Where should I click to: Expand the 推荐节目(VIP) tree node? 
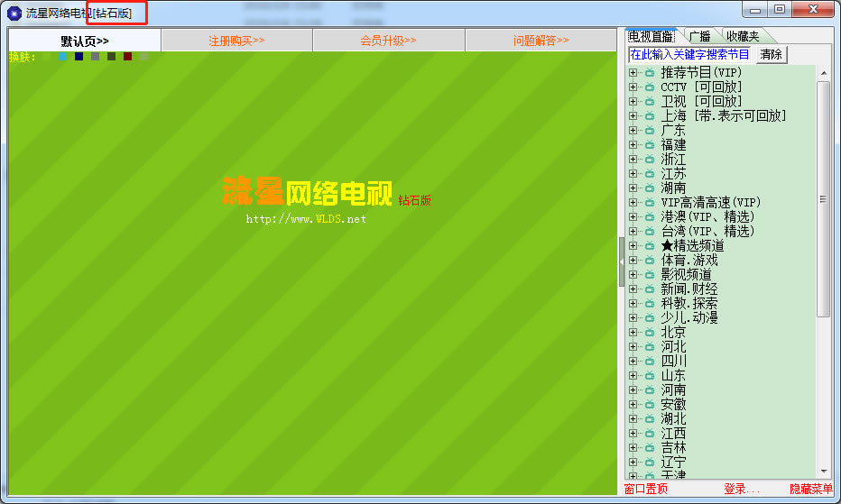tap(633, 73)
